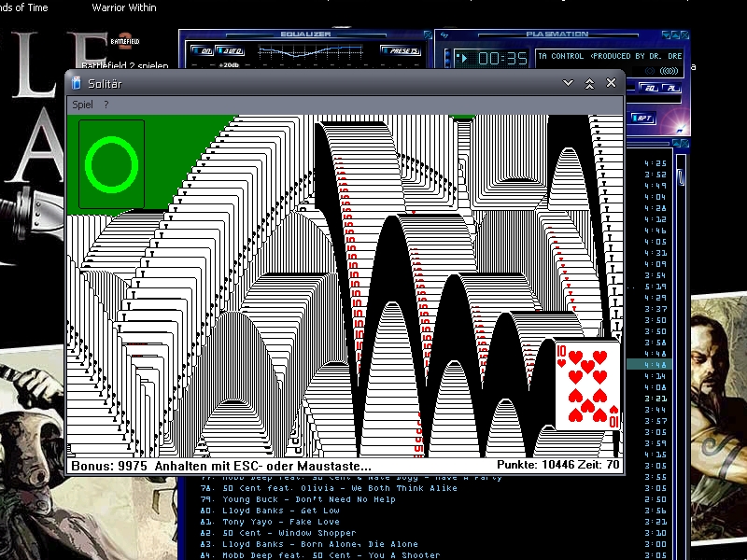Screen dimensions: 747x560
Task: Click the 'Bonus: 9975' status text
Action: tap(109, 465)
